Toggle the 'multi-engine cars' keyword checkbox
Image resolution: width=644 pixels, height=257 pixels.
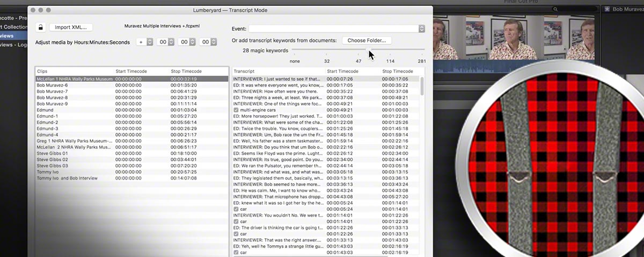click(x=236, y=110)
